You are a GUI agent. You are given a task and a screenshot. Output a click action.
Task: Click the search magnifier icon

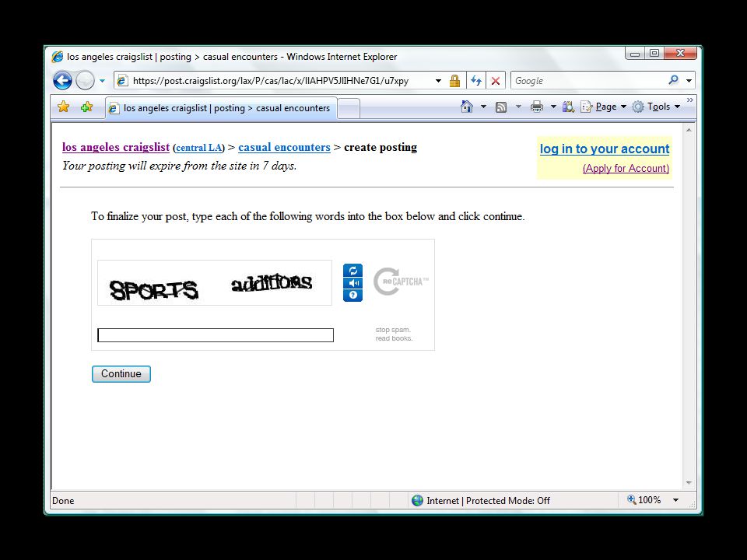pyautogui.click(x=673, y=80)
